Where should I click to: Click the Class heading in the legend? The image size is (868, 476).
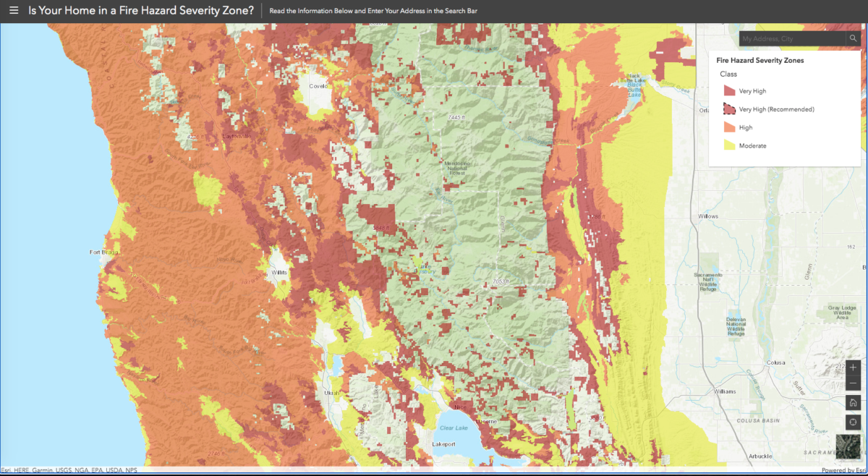coord(728,74)
